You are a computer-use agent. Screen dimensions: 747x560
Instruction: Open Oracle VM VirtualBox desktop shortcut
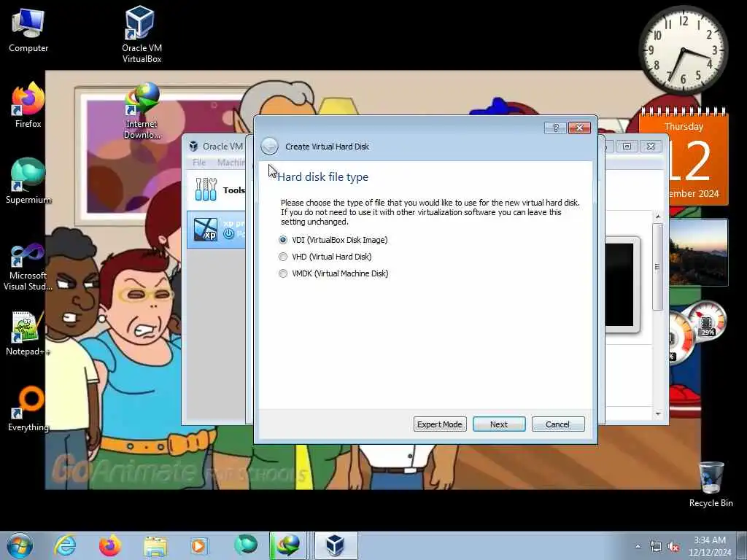pyautogui.click(x=142, y=34)
